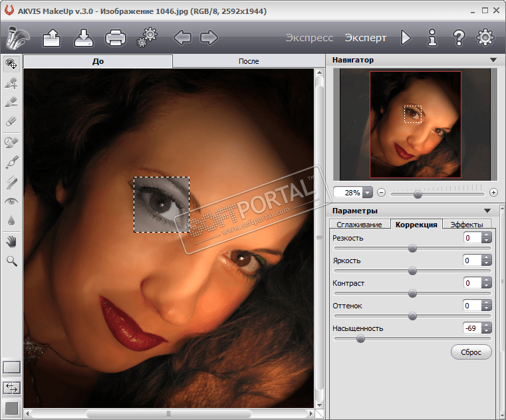Switch to Эксперт mode
Viewport: 506px width, 420px height.
click(x=365, y=38)
